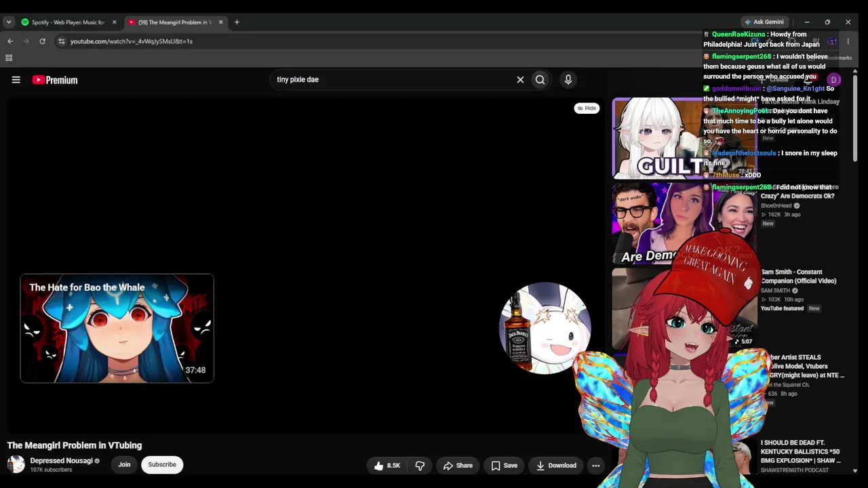Start voice search with microphone

pos(568,79)
